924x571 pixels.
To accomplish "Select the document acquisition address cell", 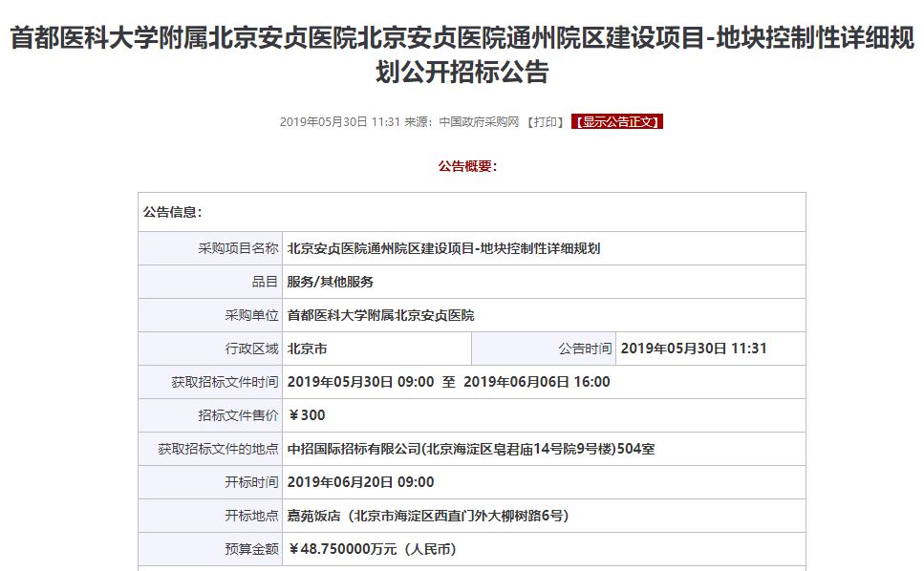I will pyautogui.click(x=478, y=448).
